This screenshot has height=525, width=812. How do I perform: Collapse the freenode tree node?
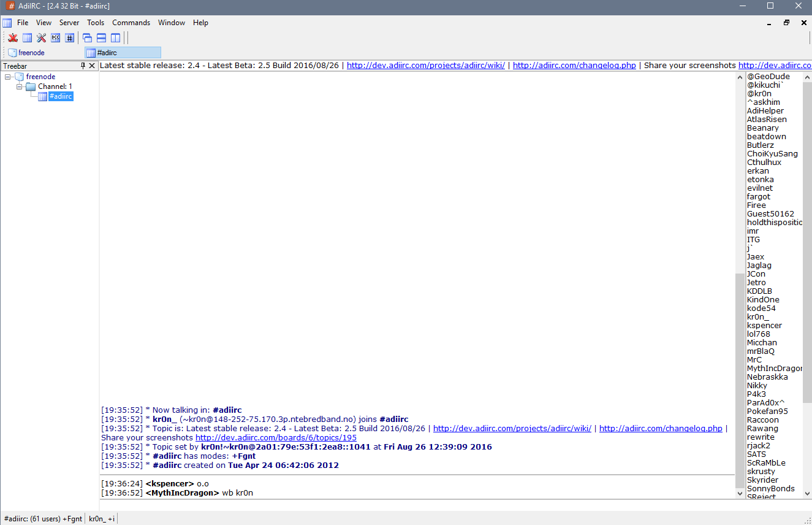point(8,77)
